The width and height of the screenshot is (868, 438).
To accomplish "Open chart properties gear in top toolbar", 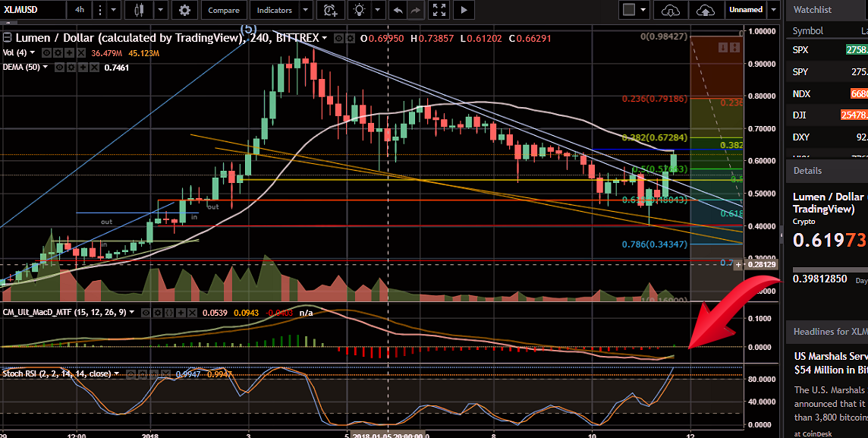I will tap(184, 10).
